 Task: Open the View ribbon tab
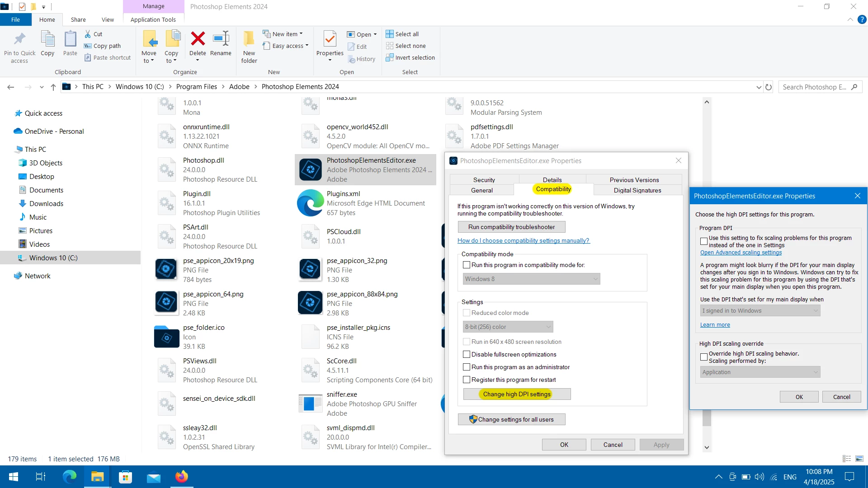click(x=108, y=19)
